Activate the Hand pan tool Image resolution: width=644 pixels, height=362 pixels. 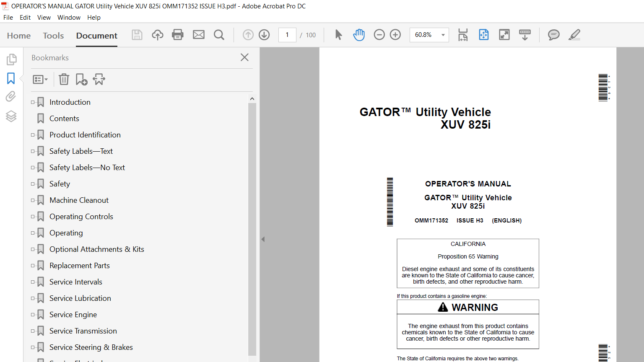(359, 35)
